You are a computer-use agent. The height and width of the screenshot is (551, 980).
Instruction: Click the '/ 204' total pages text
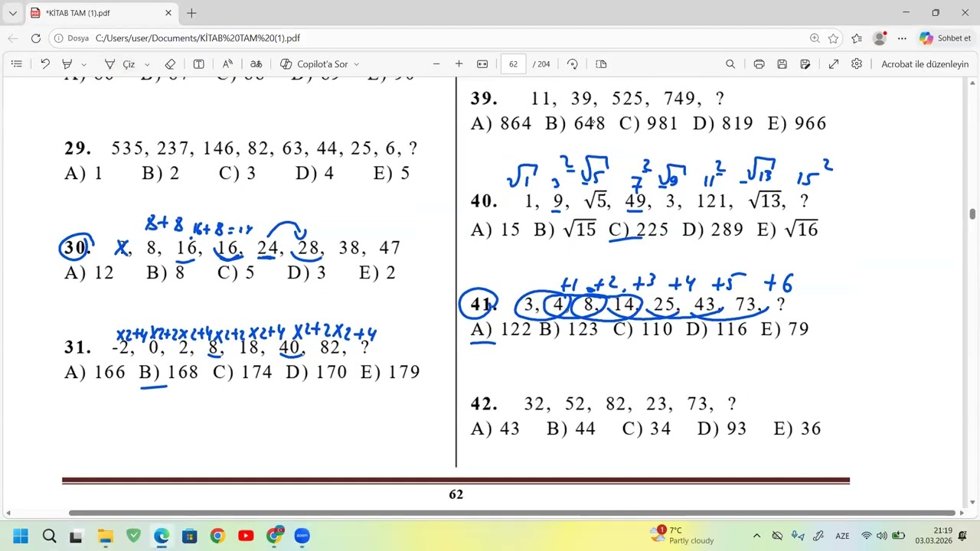pyautogui.click(x=541, y=64)
